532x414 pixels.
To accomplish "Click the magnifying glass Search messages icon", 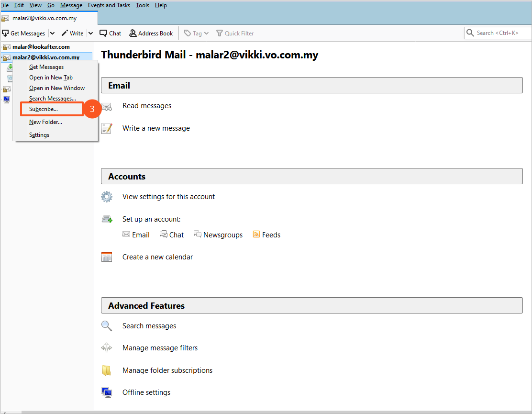I will pos(107,326).
